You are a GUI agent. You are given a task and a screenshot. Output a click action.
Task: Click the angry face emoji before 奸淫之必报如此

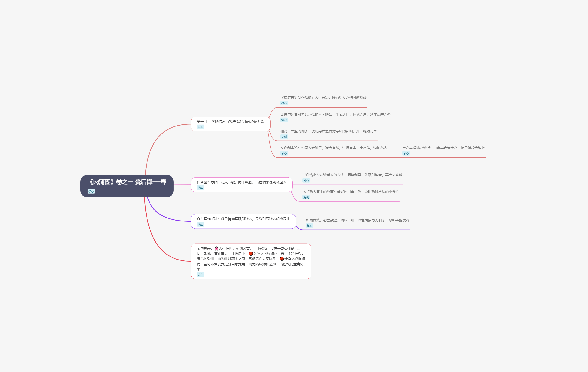pyautogui.click(x=282, y=259)
